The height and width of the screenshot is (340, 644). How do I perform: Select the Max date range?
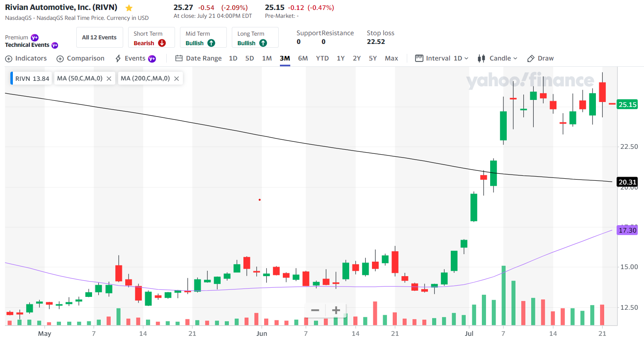click(x=391, y=58)
